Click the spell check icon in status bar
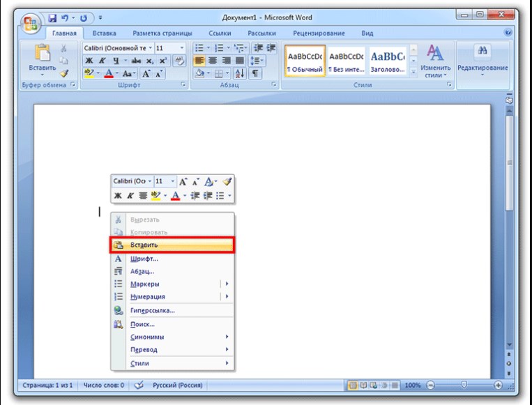532x405 pixels. point(139,385)
